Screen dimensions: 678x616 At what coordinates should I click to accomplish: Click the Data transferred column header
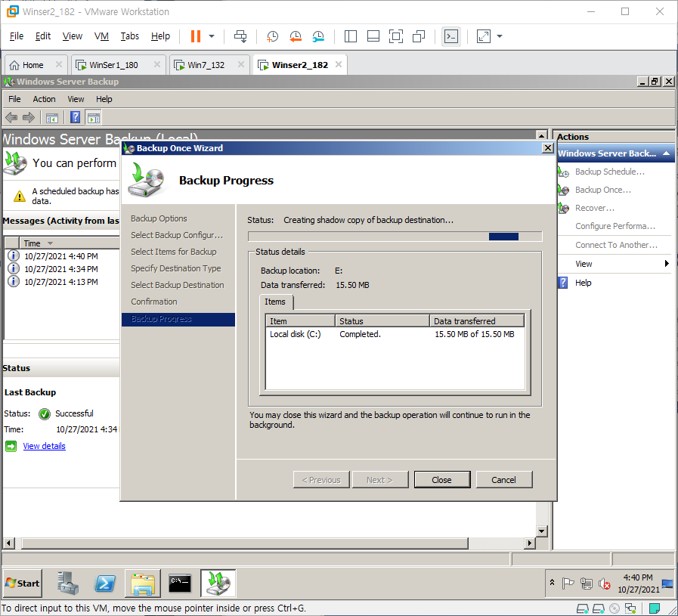477,320
